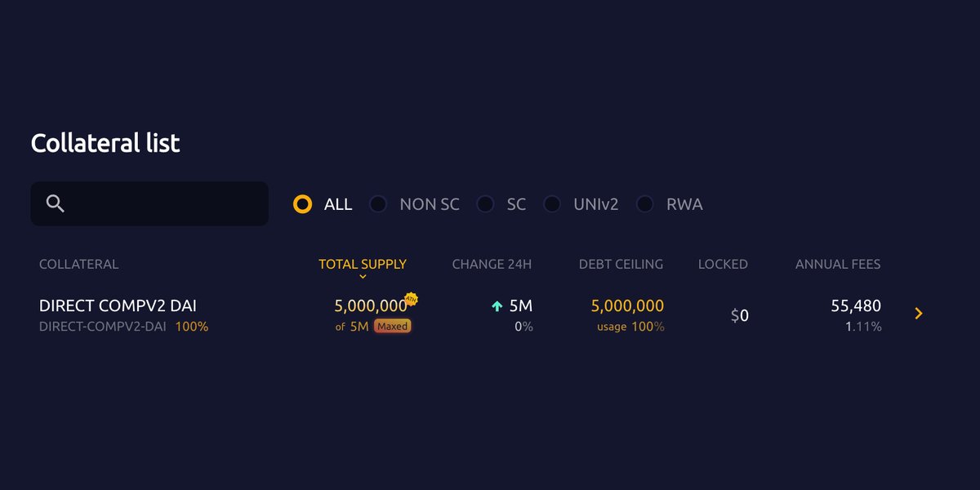Image resolution: width=980 pixels, height=490 pixels.
Task: Sort by ANNUAL FEES column header
Action: pos(838,264)
